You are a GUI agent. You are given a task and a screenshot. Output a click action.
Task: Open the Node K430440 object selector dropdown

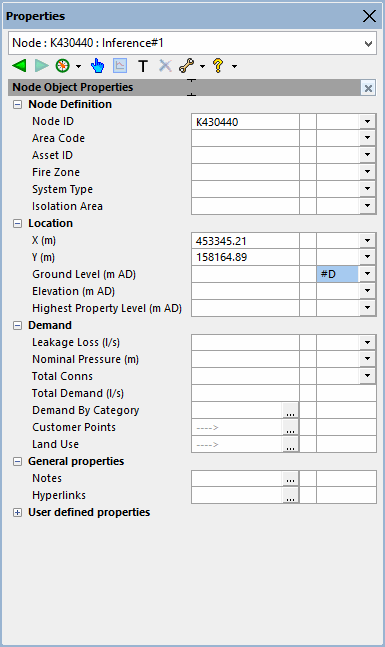pyautogui.click(x=368, y=43)
